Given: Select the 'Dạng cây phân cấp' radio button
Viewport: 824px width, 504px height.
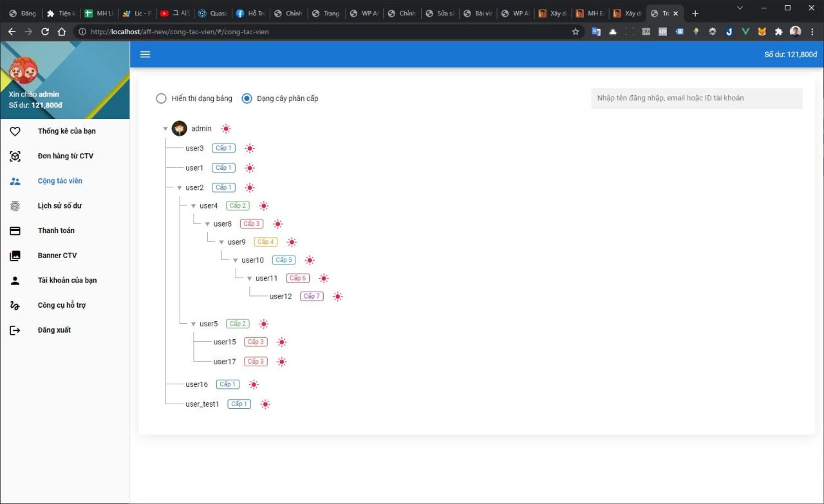Looking at the screenshot, I should click(247, 98).
